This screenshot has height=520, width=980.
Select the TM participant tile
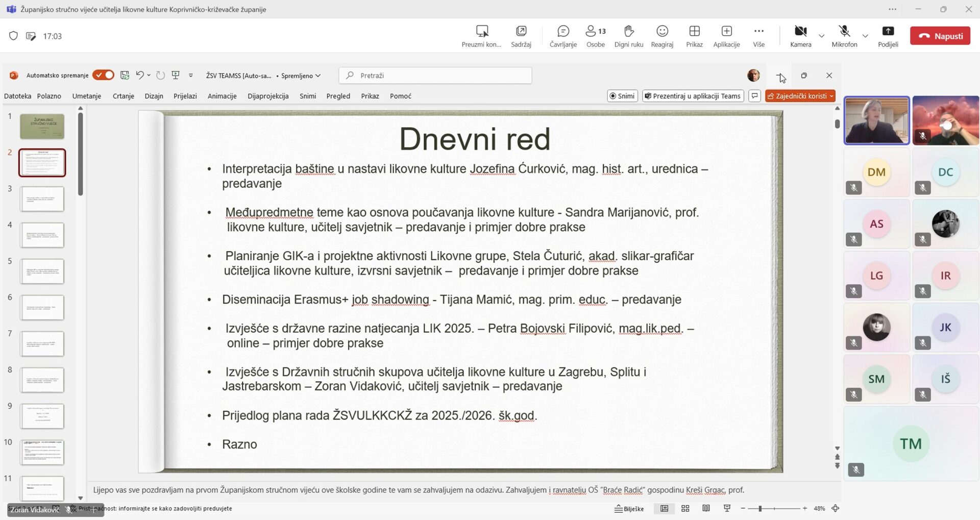(x=911, y=443)
